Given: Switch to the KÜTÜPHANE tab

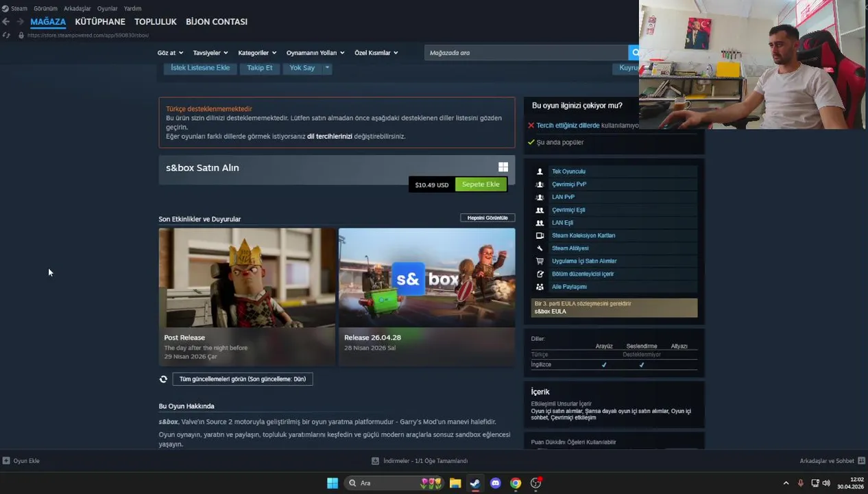Looking at the screenshot, I should point(100,21).
